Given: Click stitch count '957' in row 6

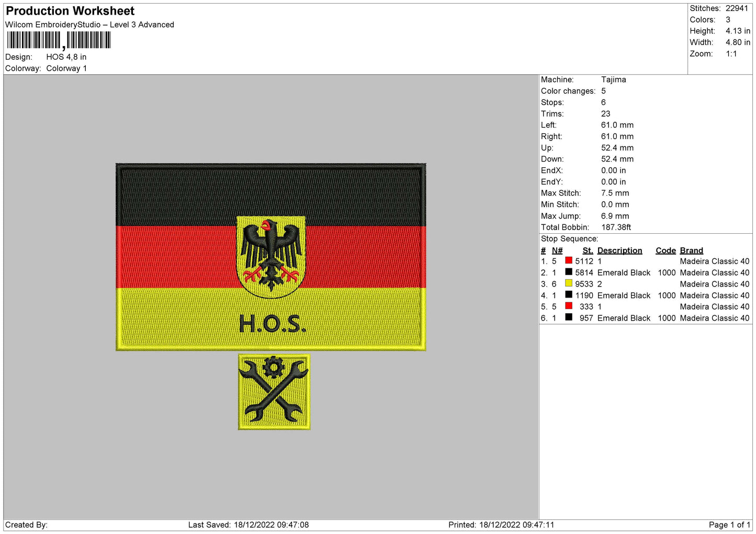Looking at the screenshot, I should pos(586,318).
